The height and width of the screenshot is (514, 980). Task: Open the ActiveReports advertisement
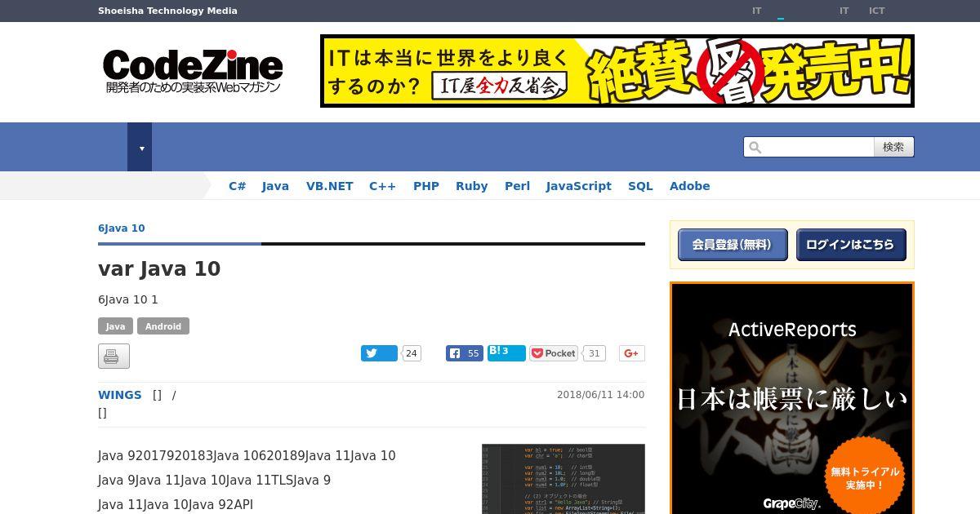pos(792,398)
